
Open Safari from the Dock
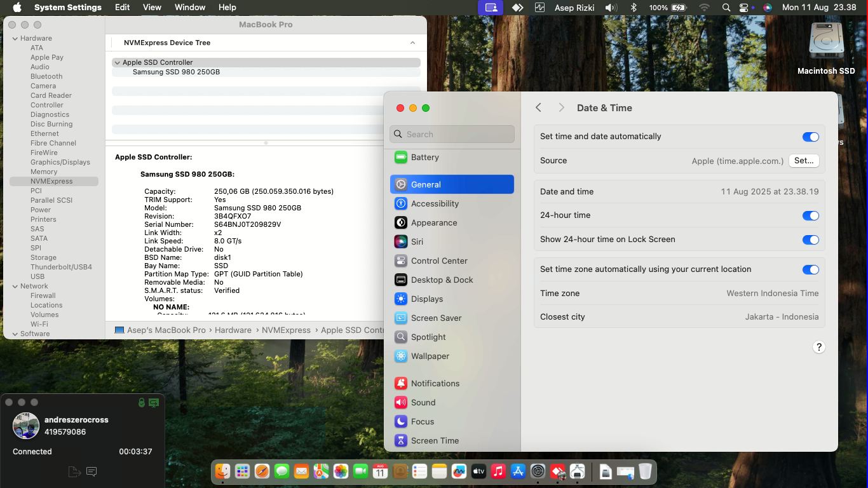[262, 471]
